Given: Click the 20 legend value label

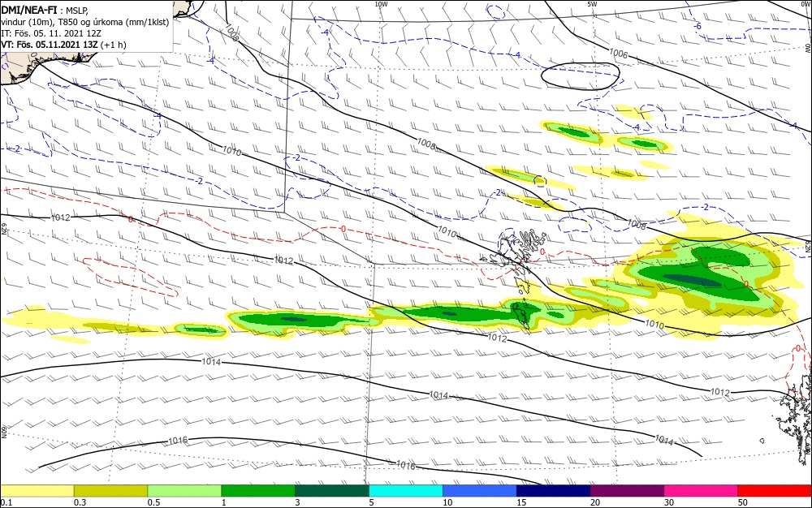Looking at the screenshot, I should pyautogui.click(x=595, y=502).
